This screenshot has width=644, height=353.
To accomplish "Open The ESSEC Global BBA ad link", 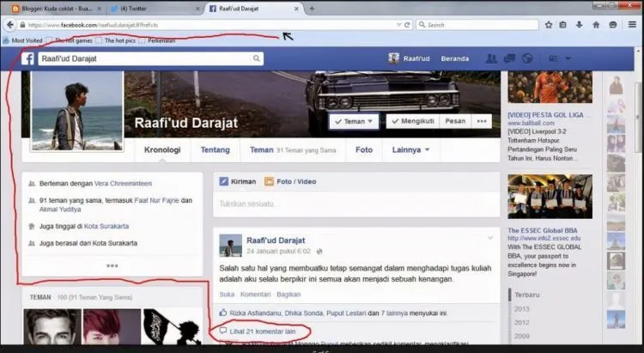I will tap(543, 230).
